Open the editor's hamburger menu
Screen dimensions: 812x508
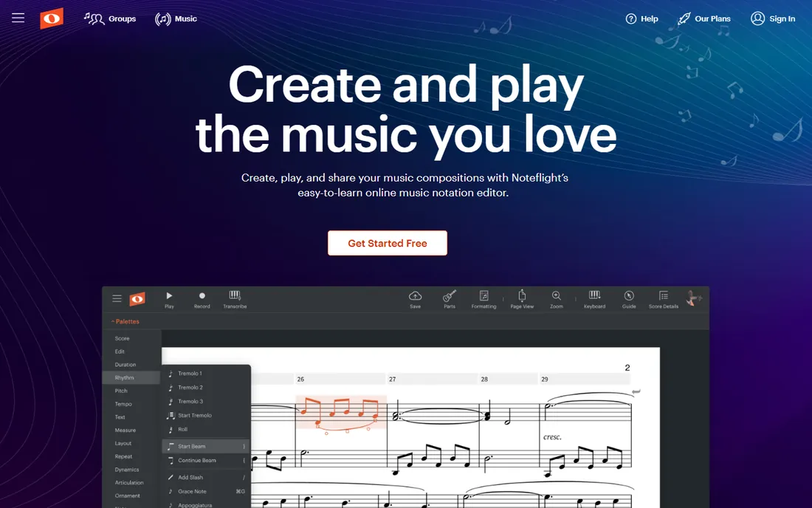pos(117,299)
